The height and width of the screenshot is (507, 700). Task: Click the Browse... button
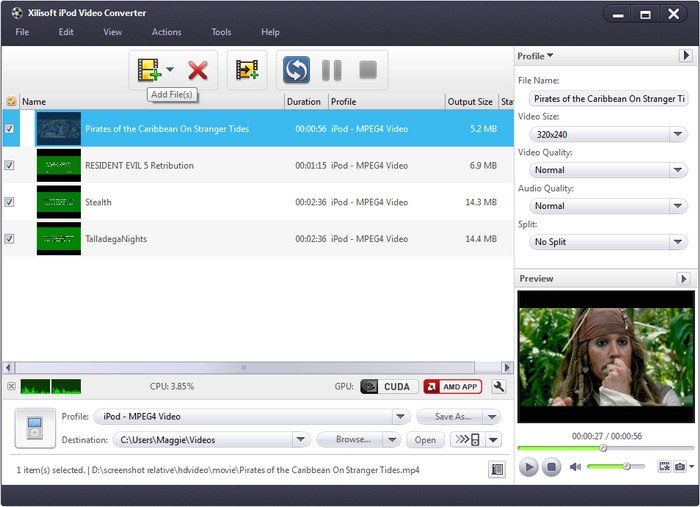tap(353, 440)
